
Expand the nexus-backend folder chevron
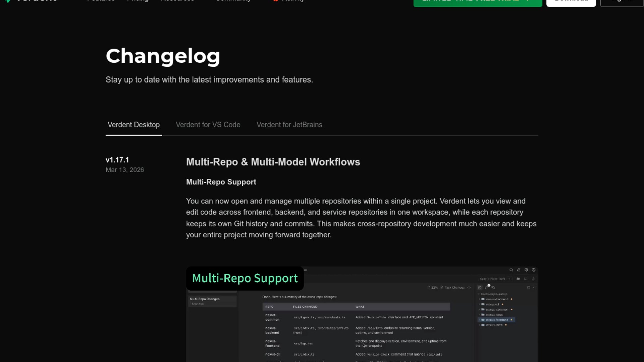coord(479,299)
